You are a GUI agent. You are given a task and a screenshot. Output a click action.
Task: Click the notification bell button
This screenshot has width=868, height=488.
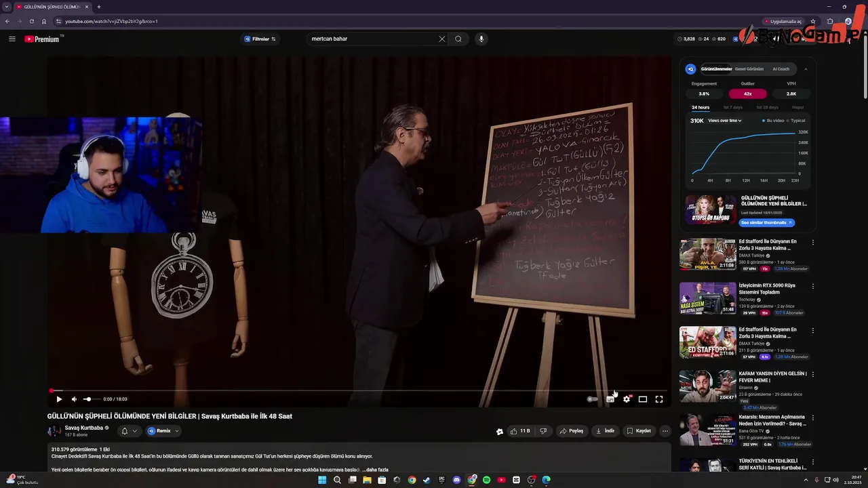(124, 431)
